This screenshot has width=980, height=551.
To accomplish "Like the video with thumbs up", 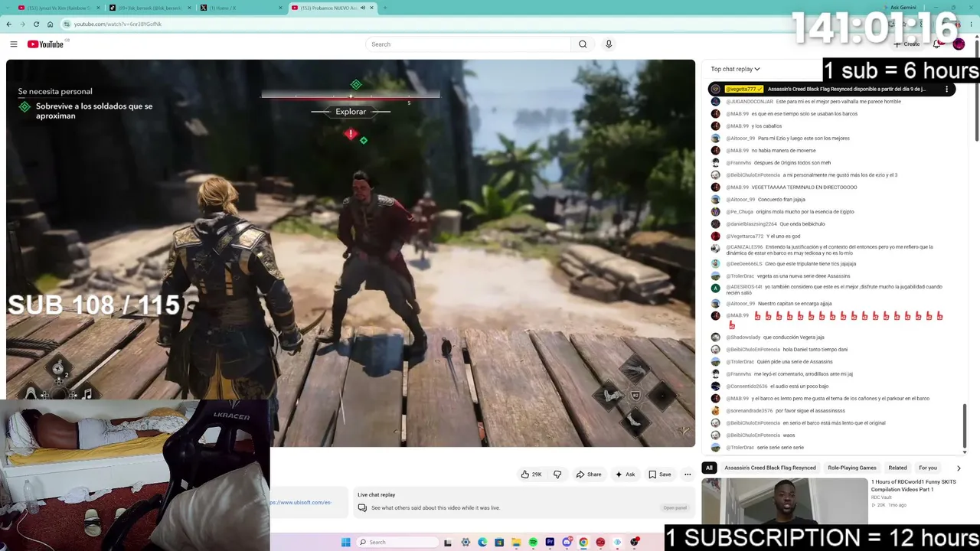I will [531, 474].
